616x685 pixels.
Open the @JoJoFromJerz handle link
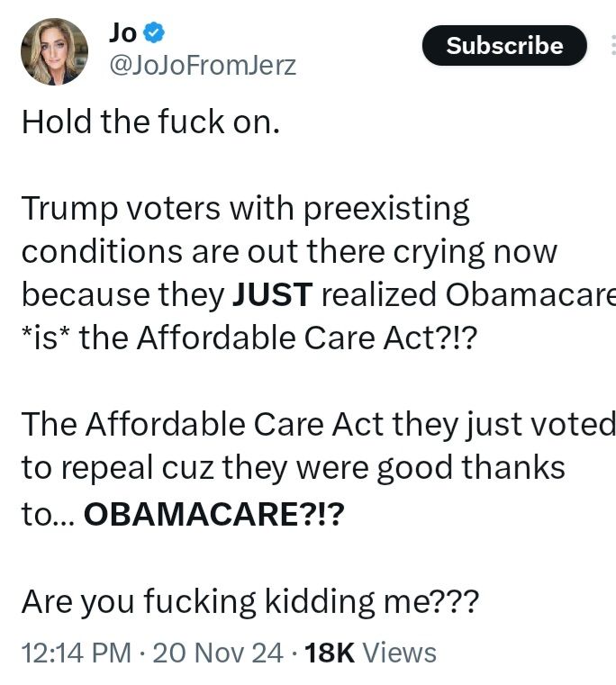pos(203,66)
